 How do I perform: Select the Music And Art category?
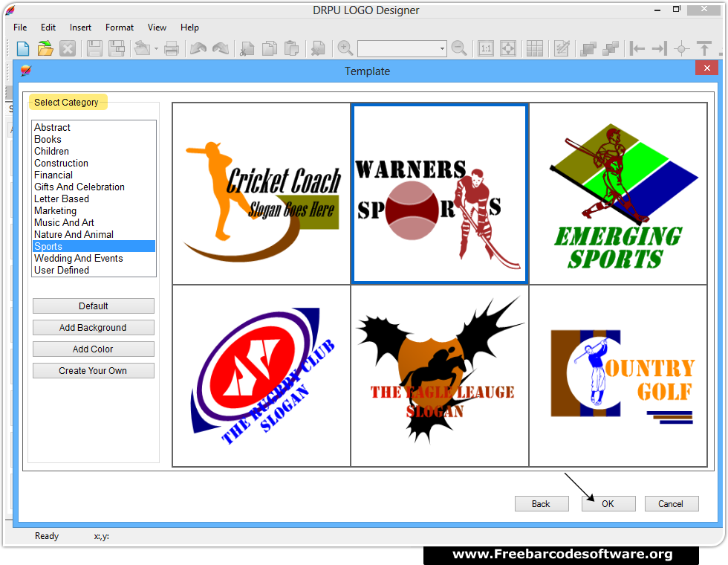[94, 222]
